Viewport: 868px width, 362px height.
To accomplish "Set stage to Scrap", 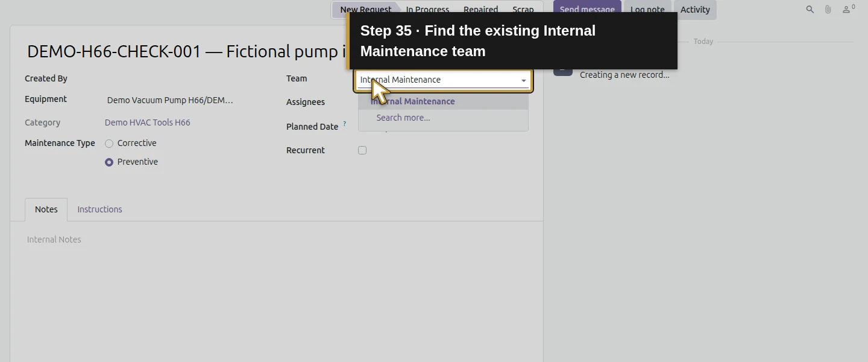I will (x=523, y=10).
